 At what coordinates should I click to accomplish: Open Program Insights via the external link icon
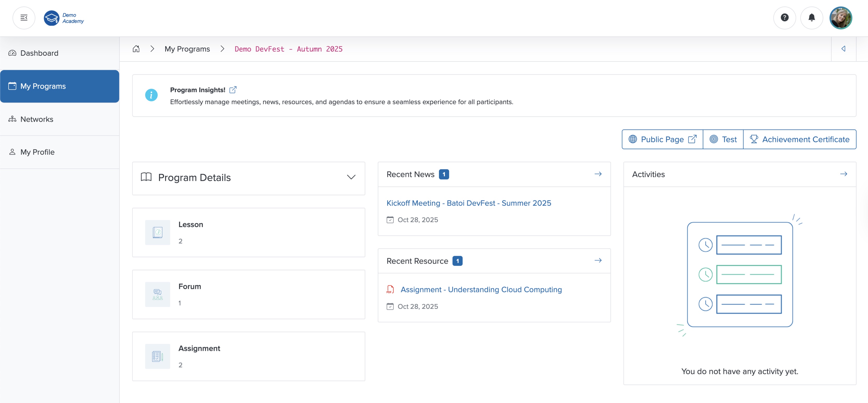[233, 89]
